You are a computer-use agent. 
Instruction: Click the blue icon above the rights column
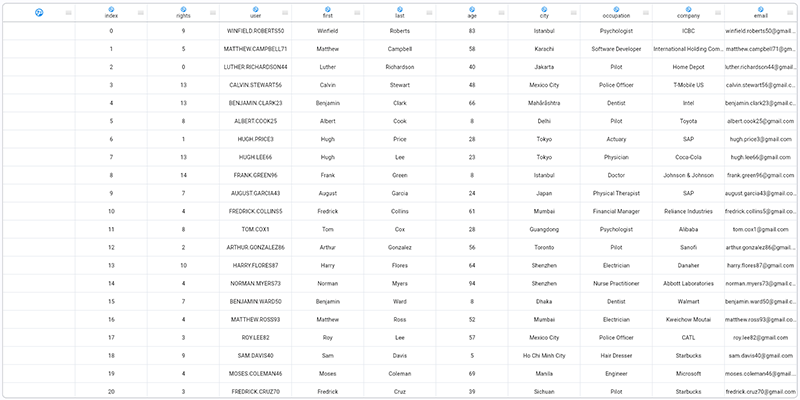(x=183, y=9)
